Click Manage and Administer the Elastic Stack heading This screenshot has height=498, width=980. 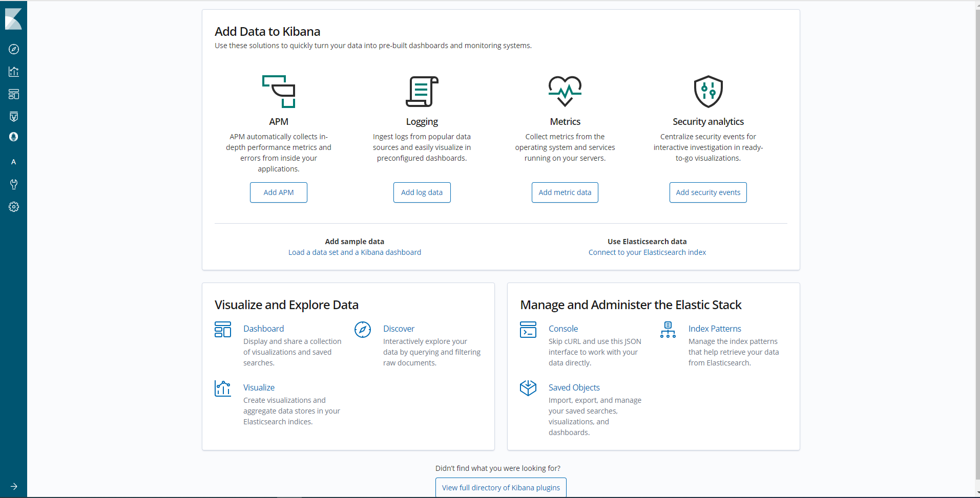631,305
